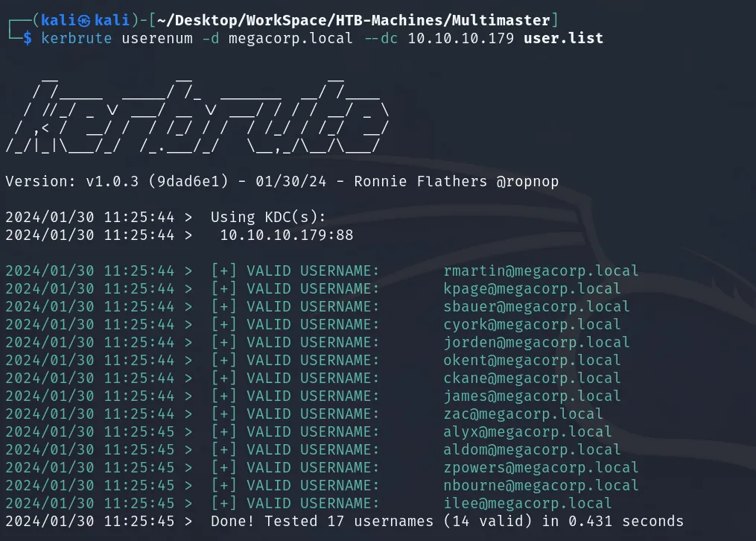Select james@megacorp.local username
This screenshot has height=541, width=756.
coord(532,396)
